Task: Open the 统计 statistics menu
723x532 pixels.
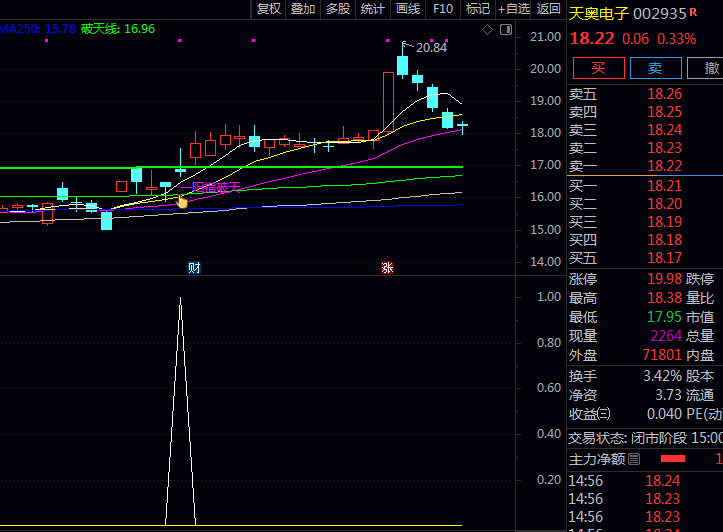Action: coord(372,9)
